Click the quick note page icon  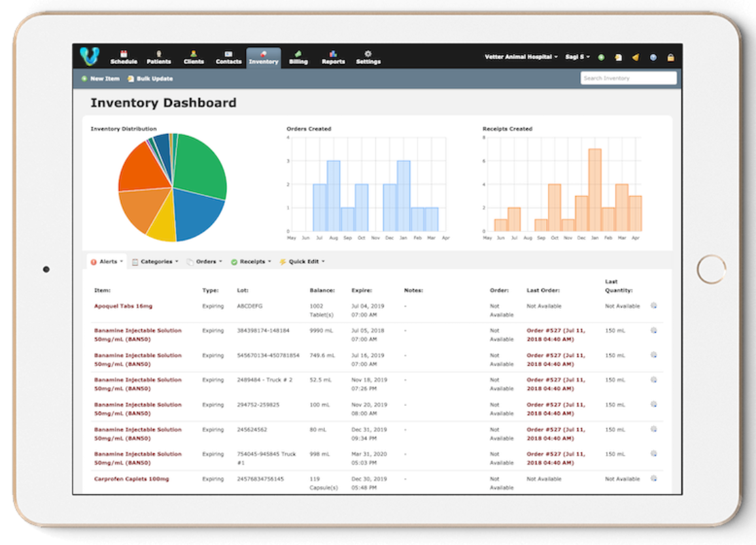coord(619,57)
